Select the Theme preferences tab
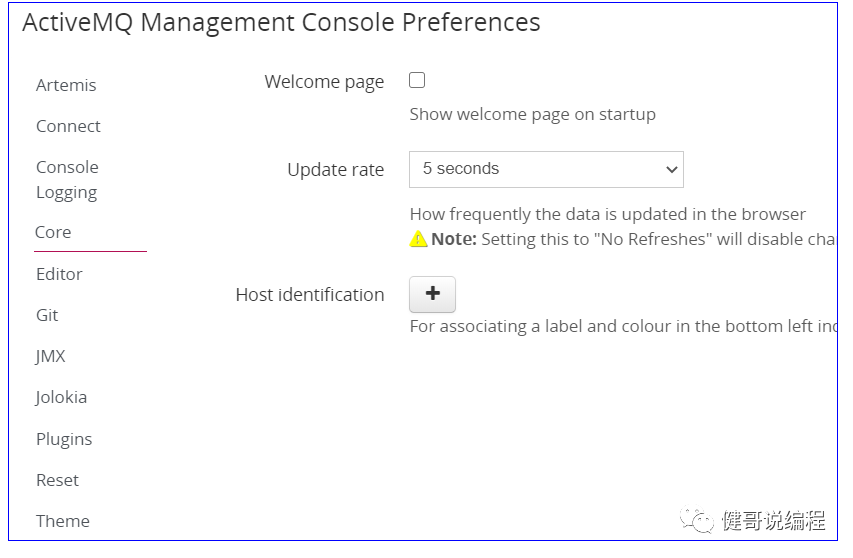This screenshot has width=853, height=558. pyautogui.click(x=63, y=521)
